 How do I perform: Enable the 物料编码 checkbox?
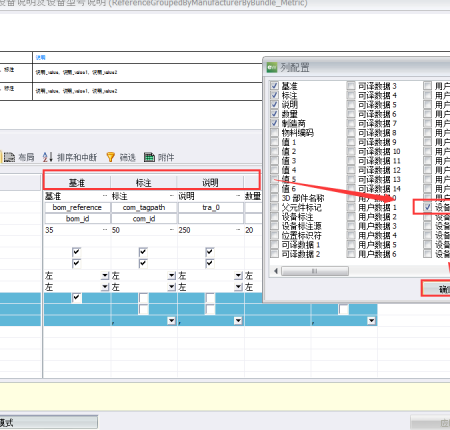coord(274,133)
